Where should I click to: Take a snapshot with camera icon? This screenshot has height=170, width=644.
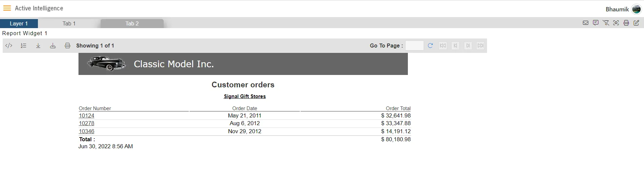point(616,23)
